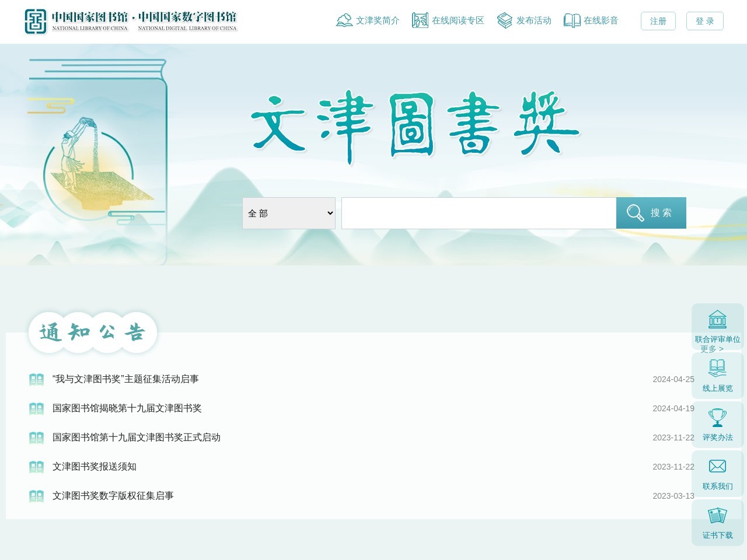Click book icon beside 国家图书馆揭晓第十九届文津图书奖

click(x=36, y=409)
